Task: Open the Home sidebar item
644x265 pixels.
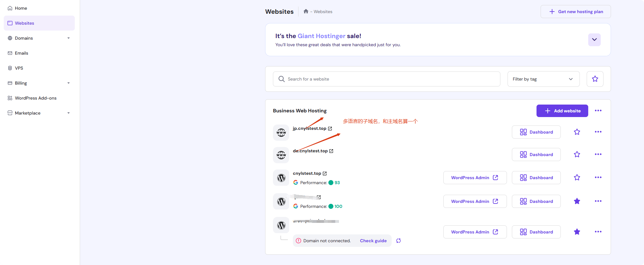Action: [39, 8]
